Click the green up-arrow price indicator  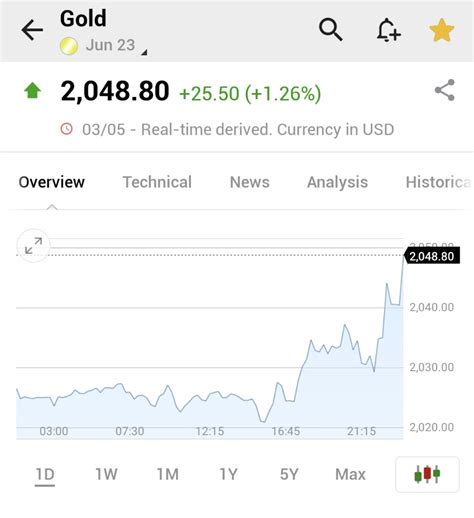tap(32, 91)
